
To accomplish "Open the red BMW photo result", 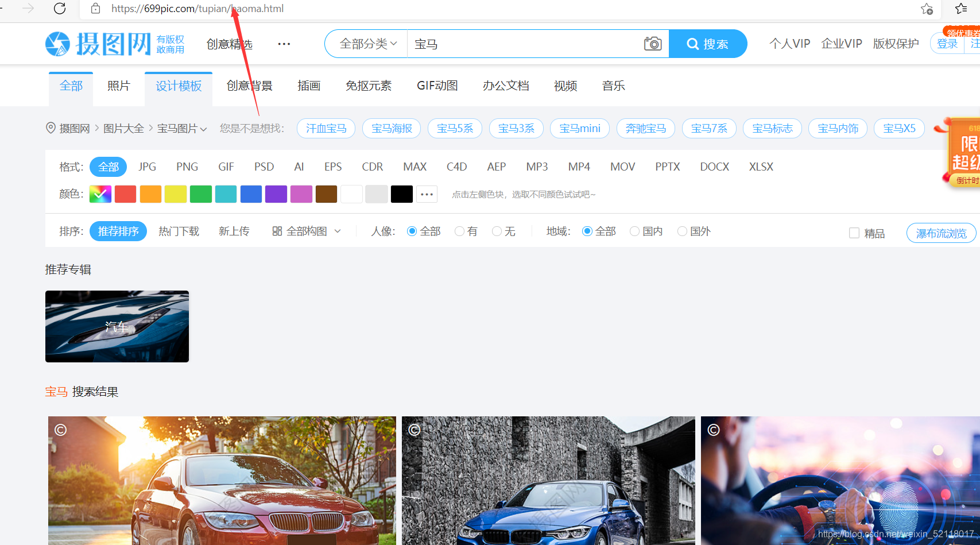I will (x=222, y=481).
